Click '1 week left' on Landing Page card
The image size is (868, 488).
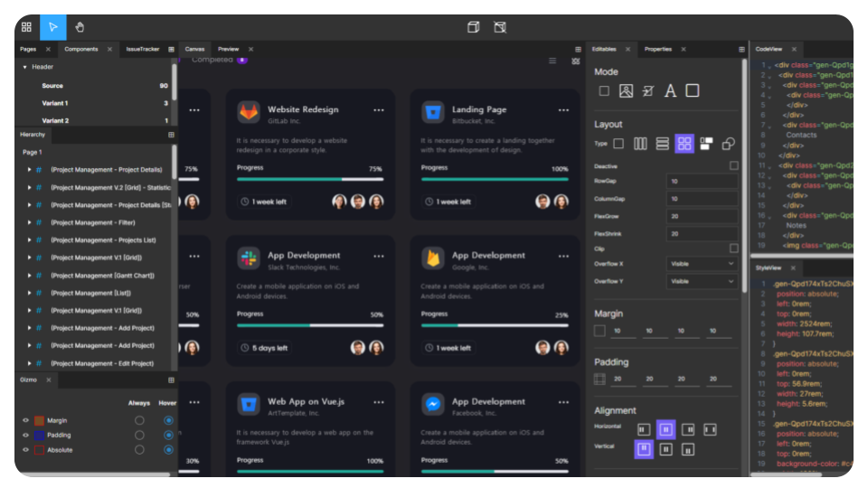point(448,202)
